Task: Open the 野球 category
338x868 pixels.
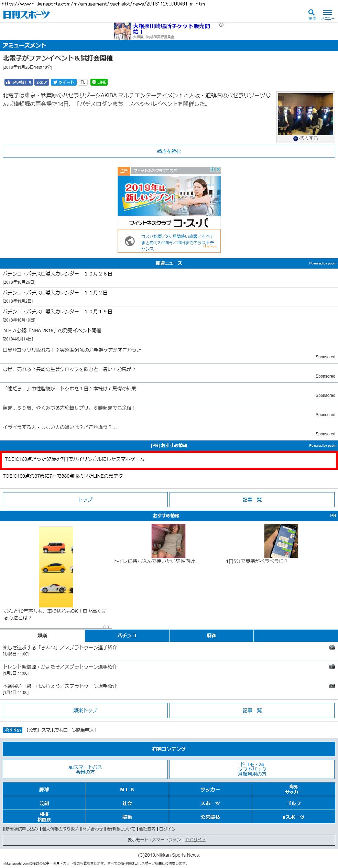Action: coord(44,790)
